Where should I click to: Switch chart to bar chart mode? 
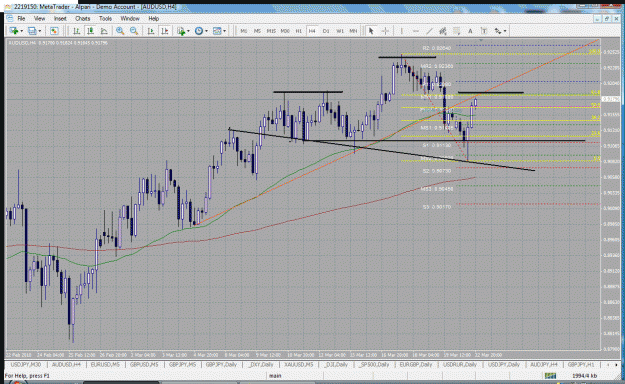tap(77, 31)
